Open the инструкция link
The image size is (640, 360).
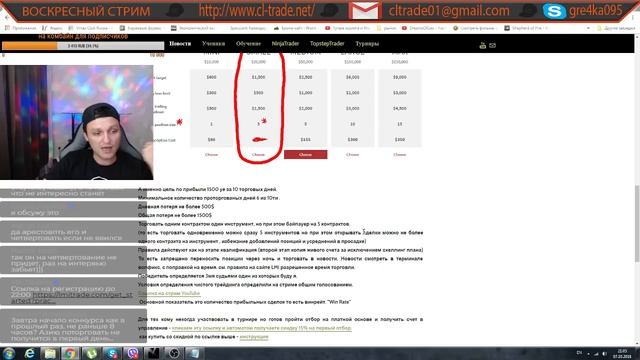click(254, 337)
